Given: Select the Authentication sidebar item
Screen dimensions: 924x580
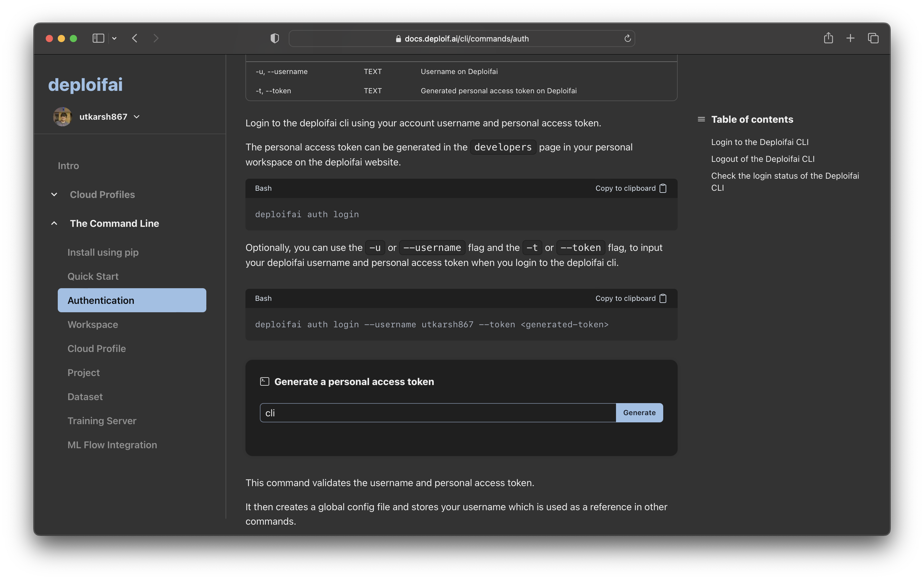Looking at the screenshot, I should click(x=132, y=300).
